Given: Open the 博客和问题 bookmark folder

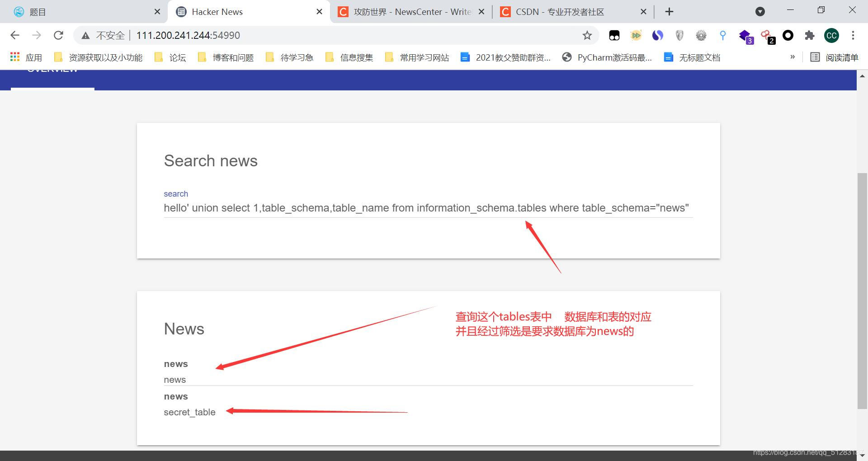Looking at the screenshot, I should click(x=226, y=57).
